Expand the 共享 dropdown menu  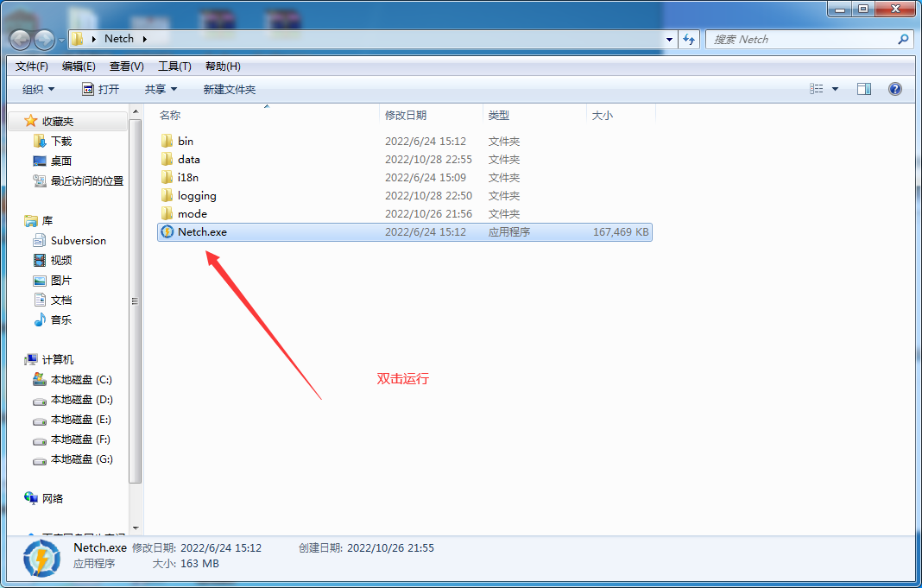coord(161,89)
